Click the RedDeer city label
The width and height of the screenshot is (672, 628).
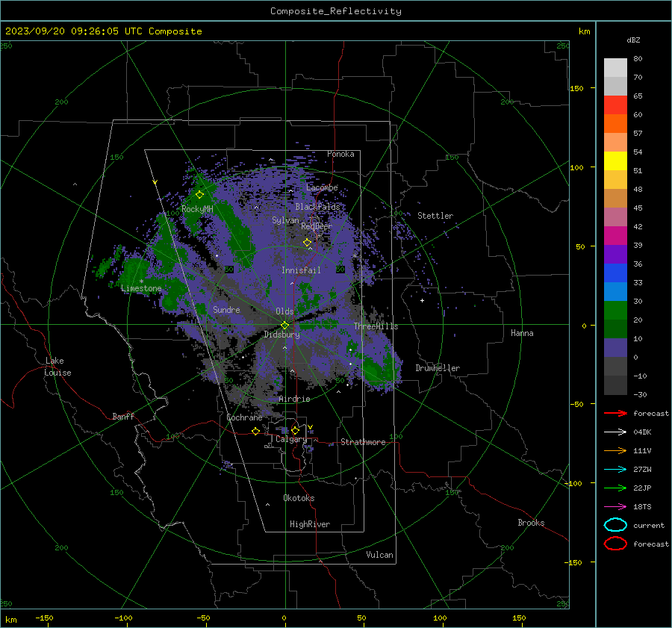(317, 226)
